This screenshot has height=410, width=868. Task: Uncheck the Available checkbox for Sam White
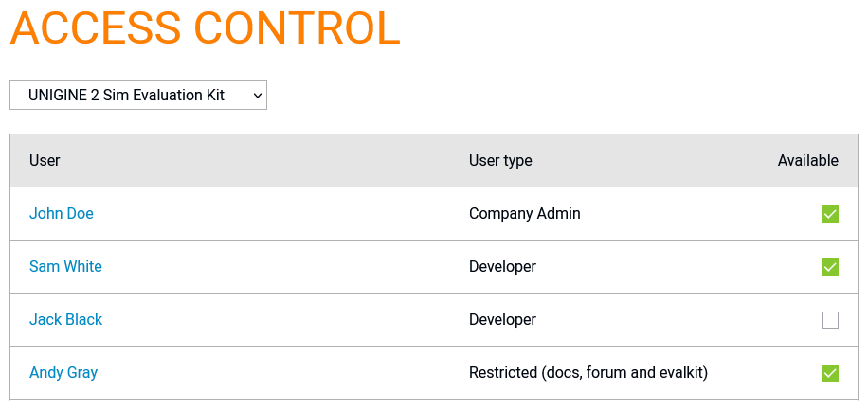point(830,267)
